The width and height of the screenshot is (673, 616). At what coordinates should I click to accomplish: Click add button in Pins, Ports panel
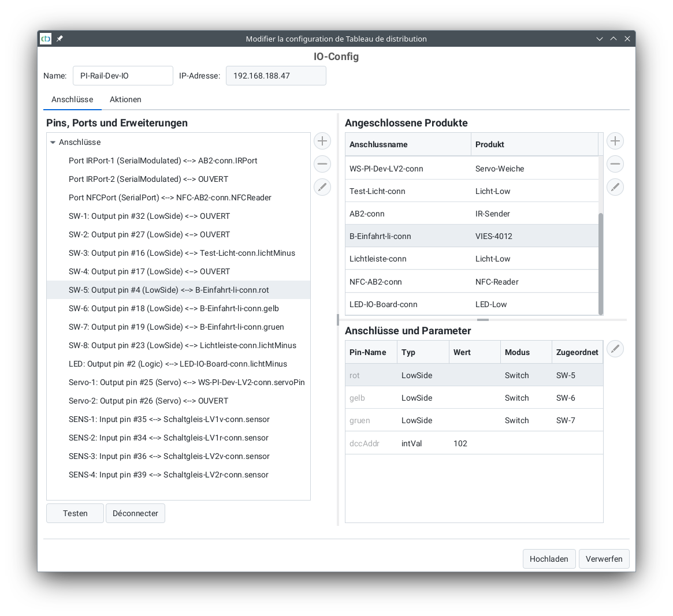pos(322,141)
